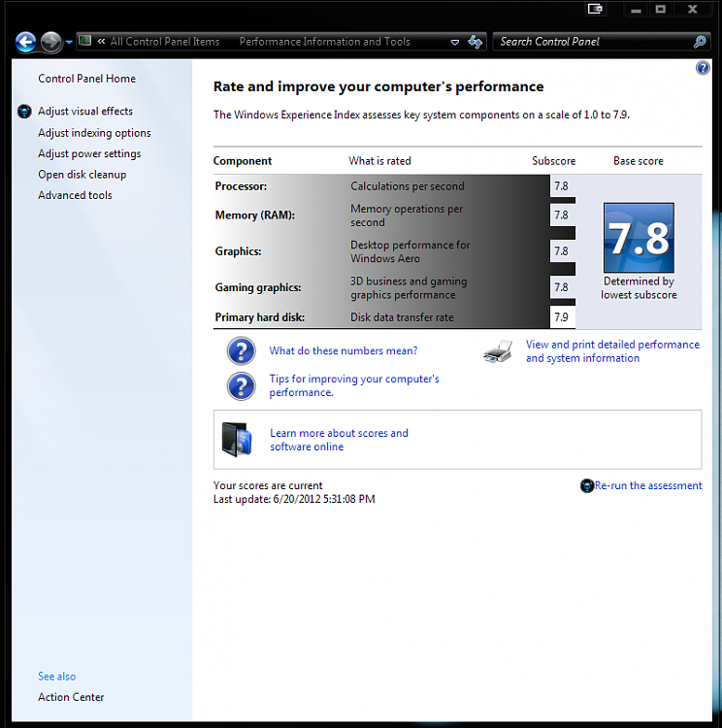Click the Last update date text
Screen dimensions: 722x728
(x=294, y=499)
